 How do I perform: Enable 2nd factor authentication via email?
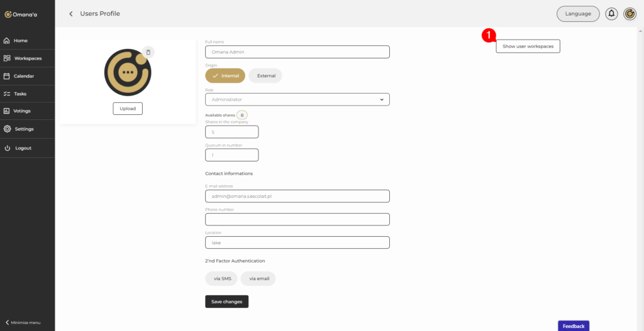(x=258, y=279)
